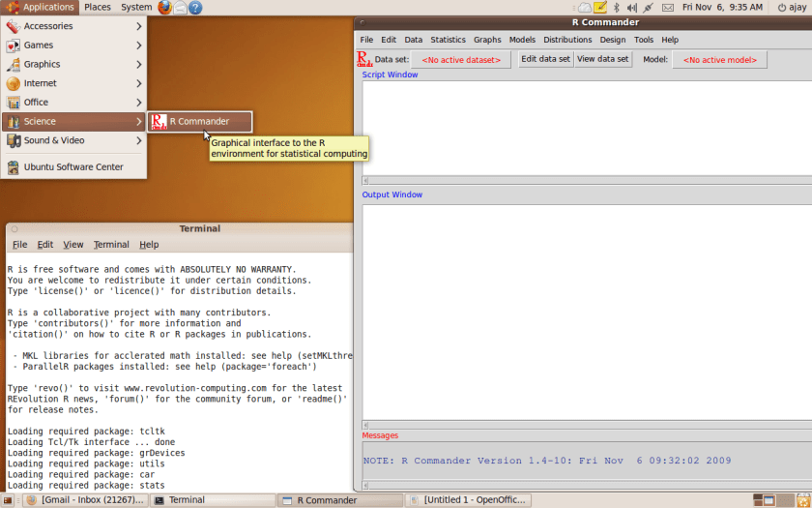Switch to first workspace in switcher
The width and height of the screenshot is (812, 508).
click(758, 500)
